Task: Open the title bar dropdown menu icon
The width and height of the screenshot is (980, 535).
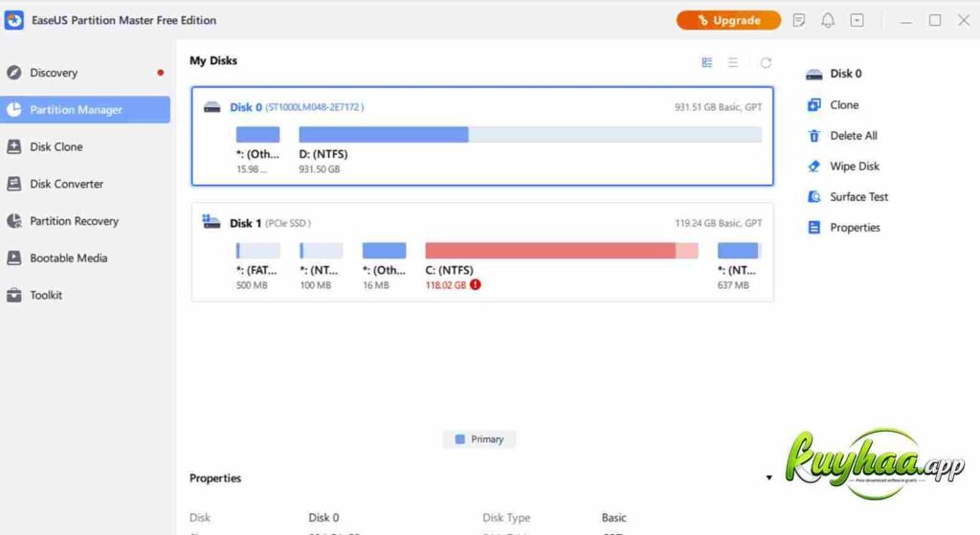Action: (857, 21)
